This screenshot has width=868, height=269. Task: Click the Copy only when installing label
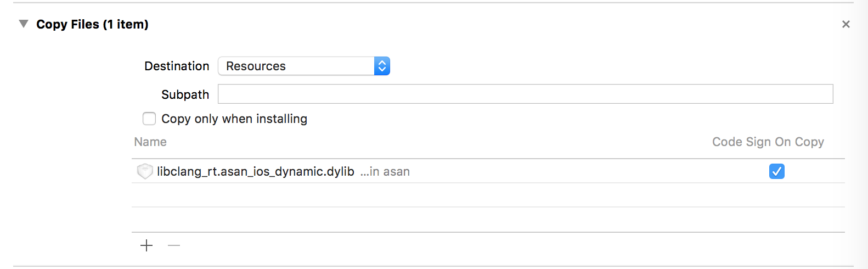coord(234,119)
